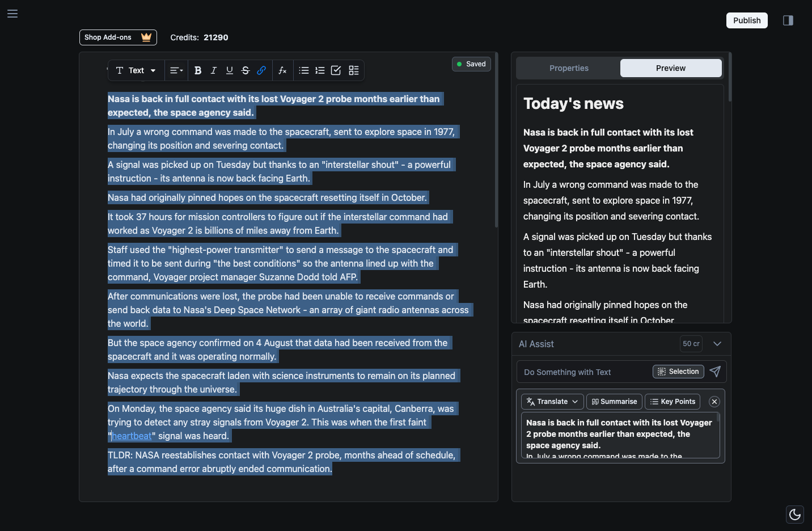Open the Text style dropdown
The height and width of the screenshot is (531, 812).
click(136, 70)
